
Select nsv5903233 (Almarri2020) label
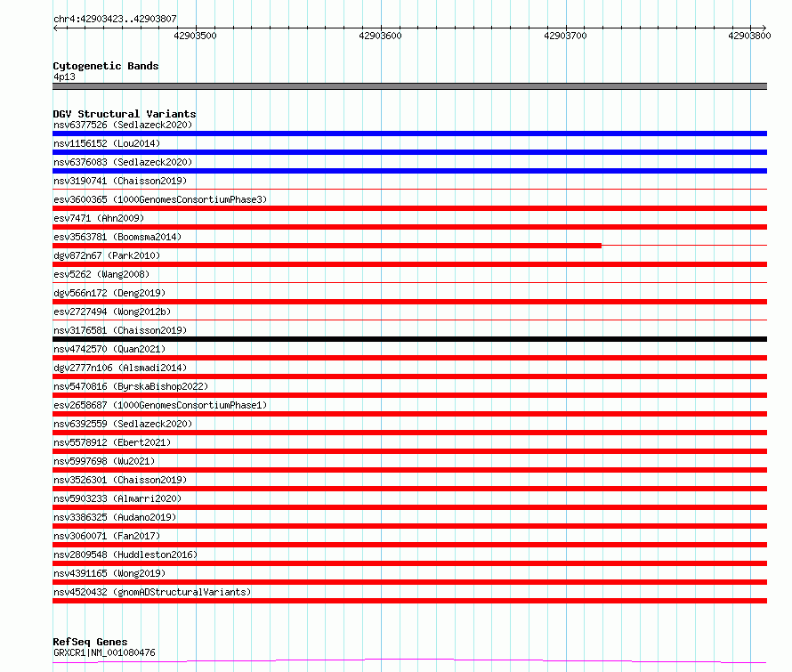coord(117,498)
